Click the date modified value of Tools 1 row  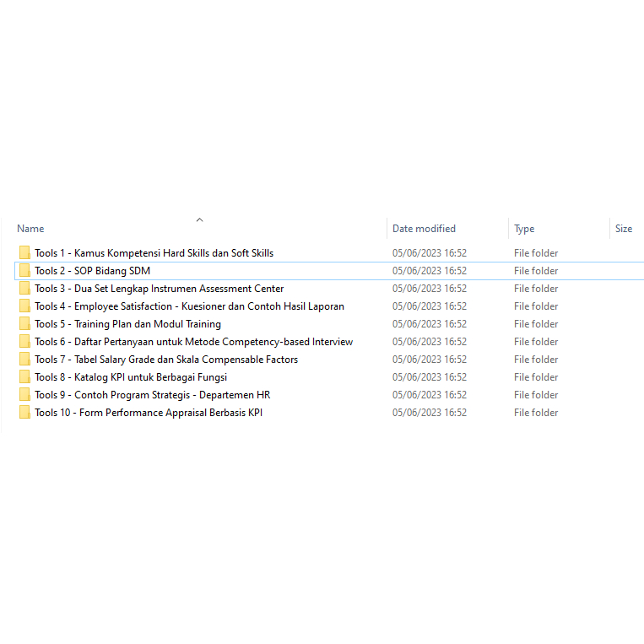click(430, 253)
